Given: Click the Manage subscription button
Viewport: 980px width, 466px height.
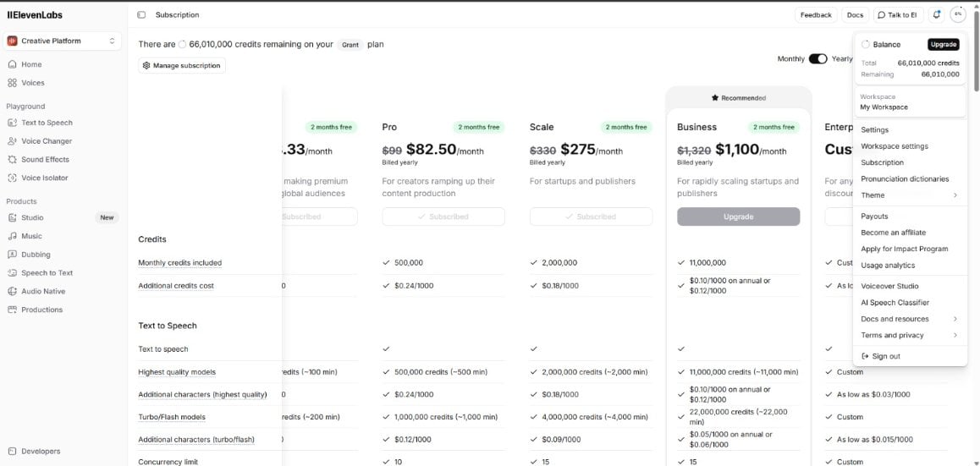Looking at the screenshot, I should pyautogui.click(x=182, y=66).
